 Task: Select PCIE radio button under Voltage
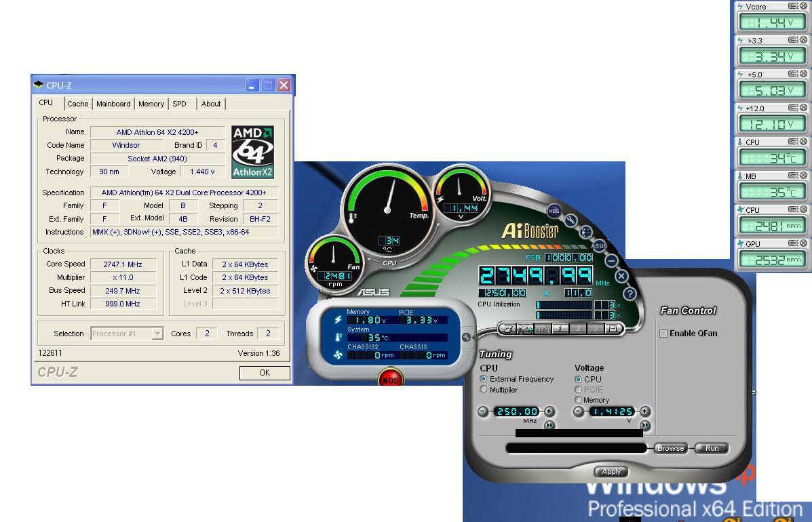[x=578, y=389]
